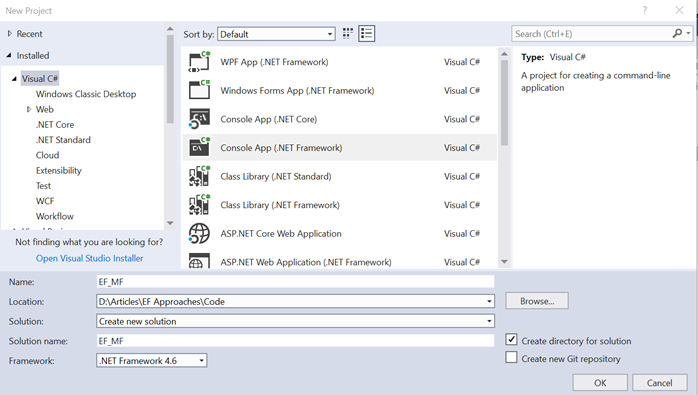The width and height of the screenshot is (698, 395).
Task: Expand the Web tree node
Action: [29, 109]
